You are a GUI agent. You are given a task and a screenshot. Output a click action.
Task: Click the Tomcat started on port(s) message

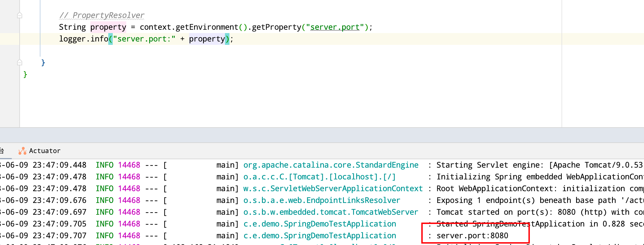pos(540,212)
